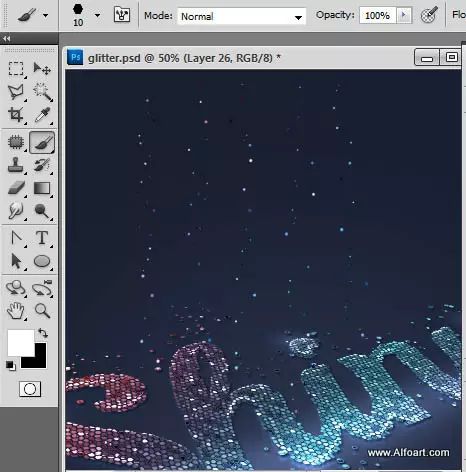Viewport: 466px width, 472px height.
Task: Click the glitter.psd document tab title
Action: [184, 58]
